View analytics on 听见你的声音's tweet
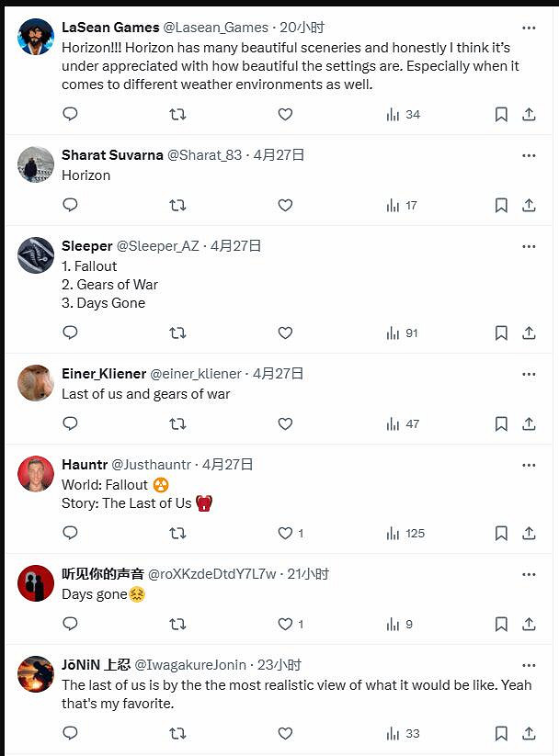The height and width of the screenshot is (756, 559). coord(400,624)
